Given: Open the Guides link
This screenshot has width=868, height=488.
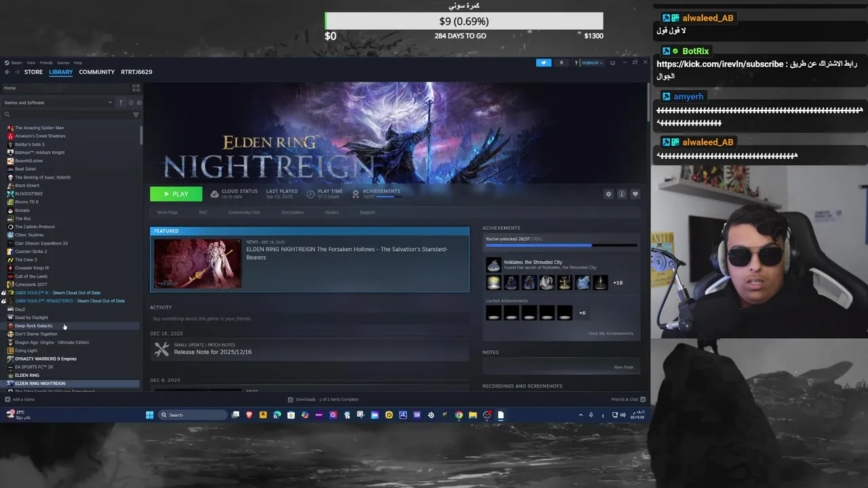Looking at the screenshot, I should [332, 212].
